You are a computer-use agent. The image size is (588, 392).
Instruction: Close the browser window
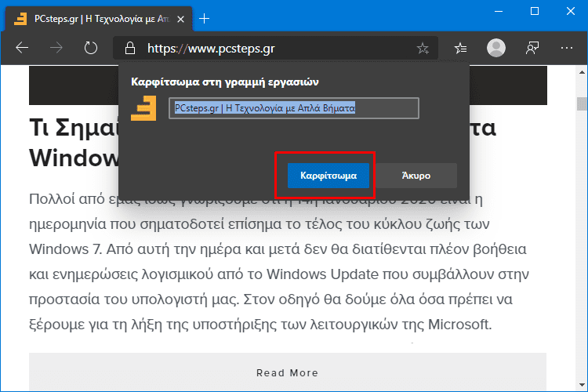(x=571, y=11)
